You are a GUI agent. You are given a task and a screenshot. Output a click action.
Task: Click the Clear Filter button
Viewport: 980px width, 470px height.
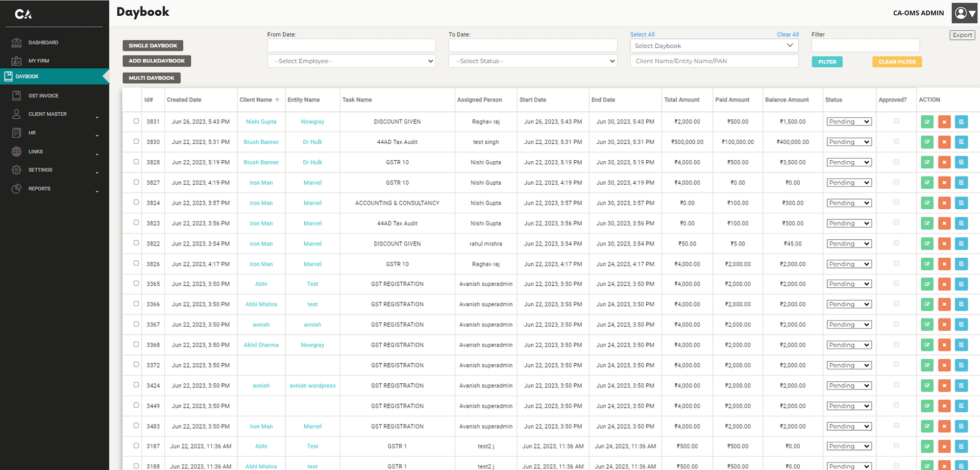[897, 62]
